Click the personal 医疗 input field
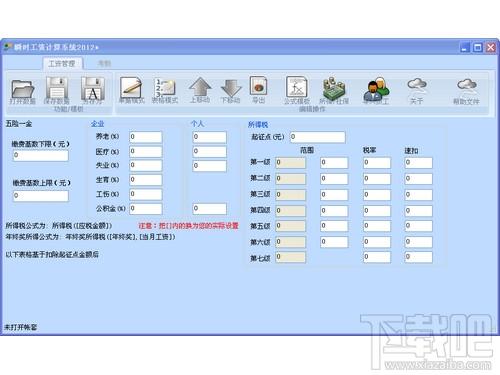The image size is (500, 375). (x=209, y=152)
